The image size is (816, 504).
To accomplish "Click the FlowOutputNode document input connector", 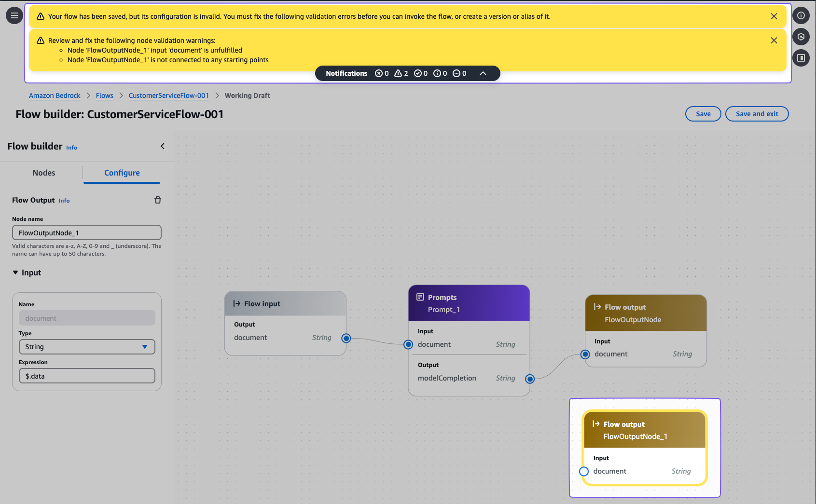I will click(585, 354).
